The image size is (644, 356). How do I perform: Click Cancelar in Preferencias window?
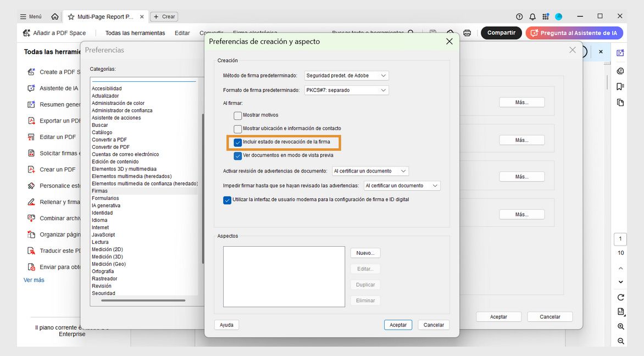click(x=550, y=316)
